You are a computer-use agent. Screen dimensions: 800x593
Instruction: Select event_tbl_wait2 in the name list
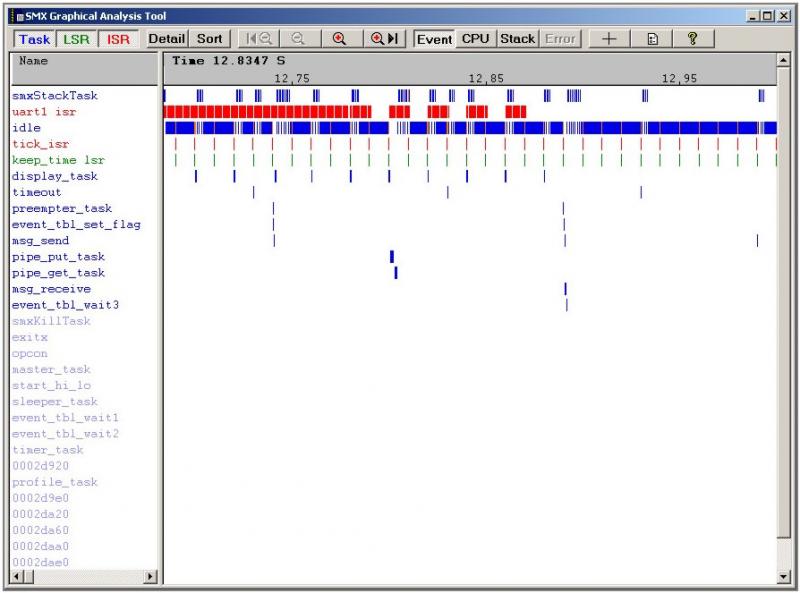pos(65,433)
